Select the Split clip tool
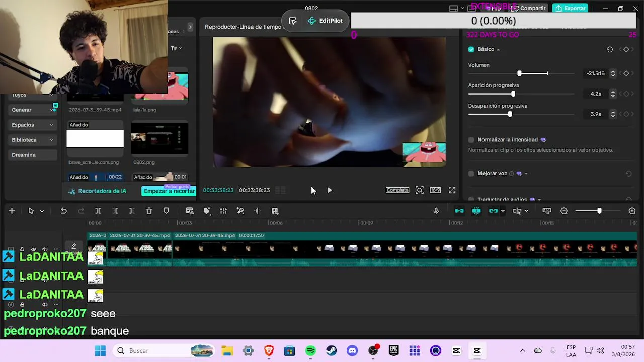 [98, 211]
